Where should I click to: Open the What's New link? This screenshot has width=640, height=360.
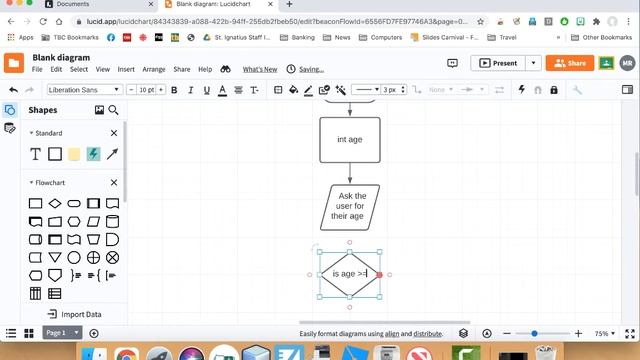tap(260, 69)
